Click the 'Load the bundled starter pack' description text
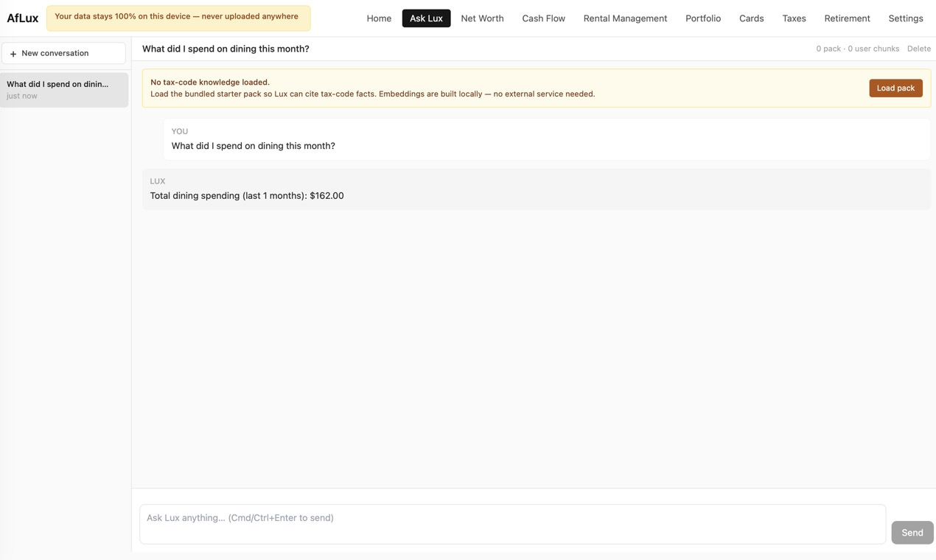936x560 pixels. pyautogui.click(x=372, y=94)
